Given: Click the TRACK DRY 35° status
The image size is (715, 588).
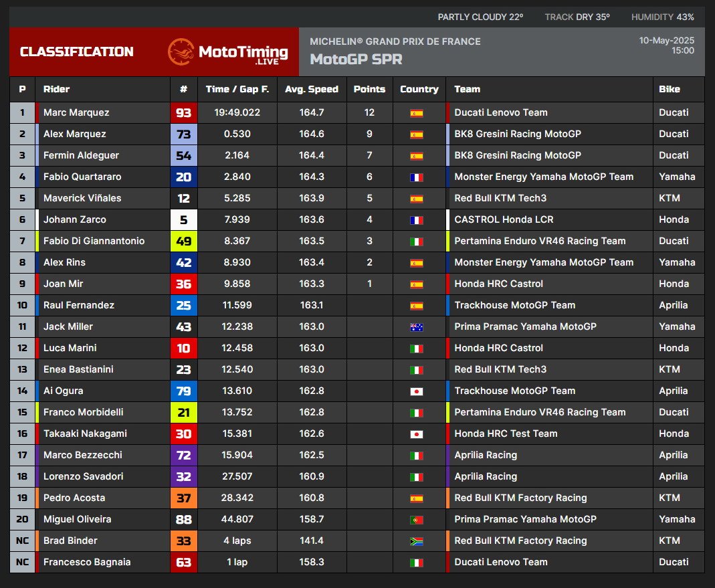Looking at the screenshot, I should [x=577, y=17].
